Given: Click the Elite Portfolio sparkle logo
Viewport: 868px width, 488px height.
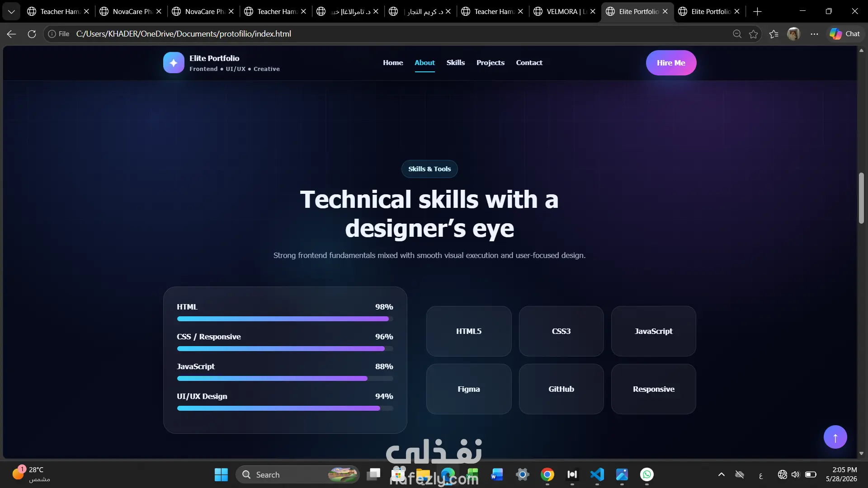Looking at the screenshot, I should tap(174, 63).
